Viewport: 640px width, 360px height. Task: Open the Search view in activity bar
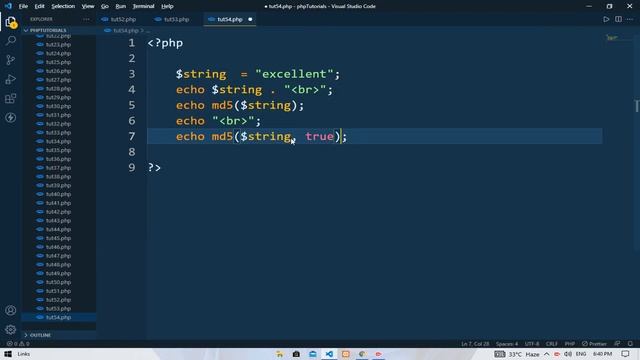pos(11,41)
